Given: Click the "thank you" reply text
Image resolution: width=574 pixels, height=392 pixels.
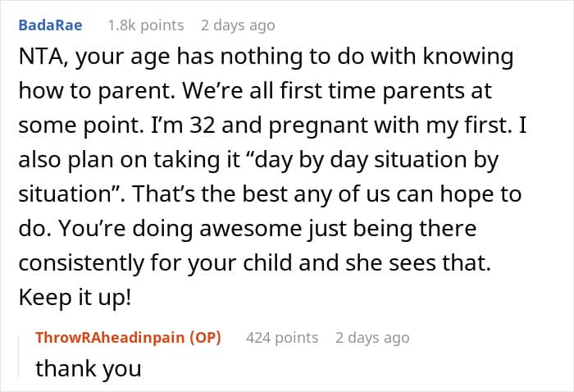Looking at the screenshot, I should pyautogui.click(x=88, y=369).
